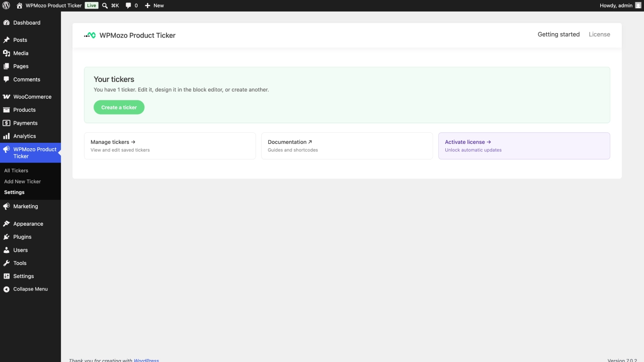The image size is (644, 362).
Task: Click the Live status badge
Action: [91, 6]
